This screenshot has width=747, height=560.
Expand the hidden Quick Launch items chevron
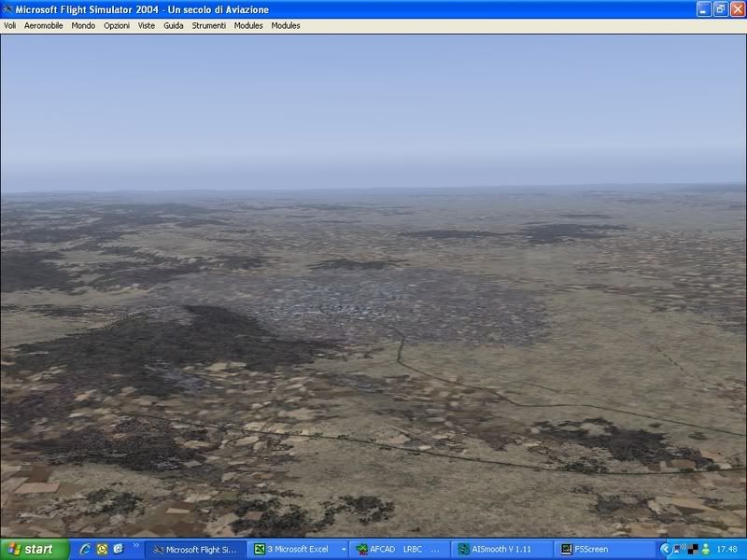(135, 546)
